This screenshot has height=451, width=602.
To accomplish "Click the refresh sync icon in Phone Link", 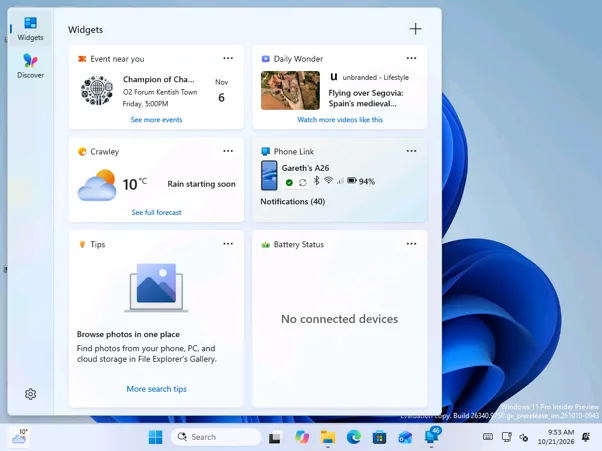I will pyautogui.click(x=303, y=182).
